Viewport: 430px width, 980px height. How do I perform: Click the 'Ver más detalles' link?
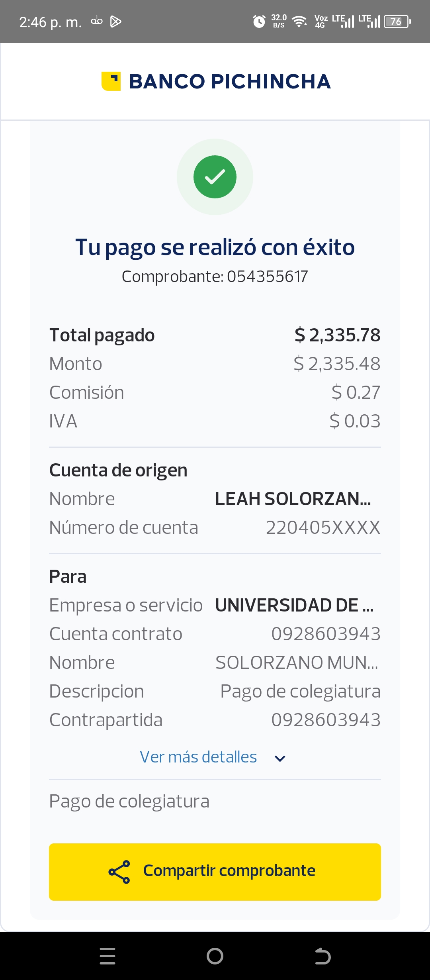198,757
